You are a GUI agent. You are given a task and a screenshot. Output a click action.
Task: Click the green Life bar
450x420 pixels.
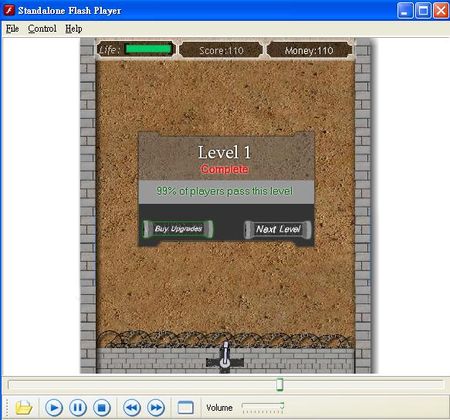[149, 49]
